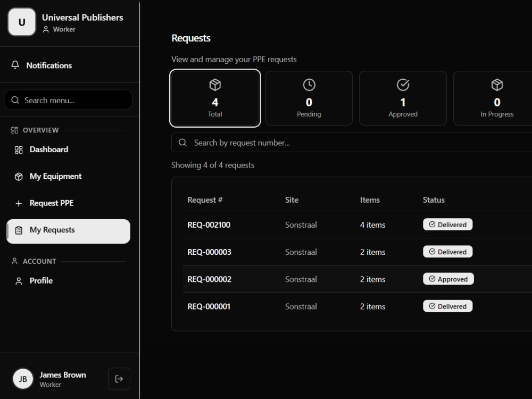This screenshot has height=399, width=532.
Task: Click the magnifier icon in Search menu
Action: (x=15, y=100)
